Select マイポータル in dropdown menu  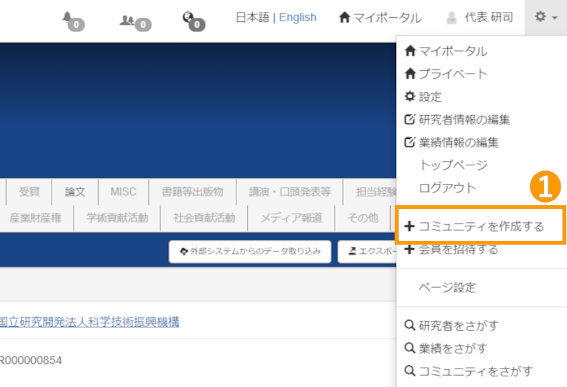453,51
